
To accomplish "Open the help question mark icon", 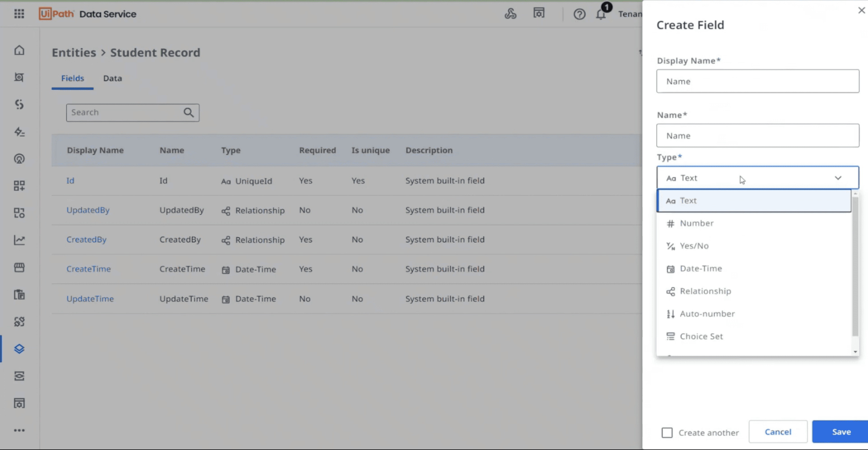I will click(579, 14).
